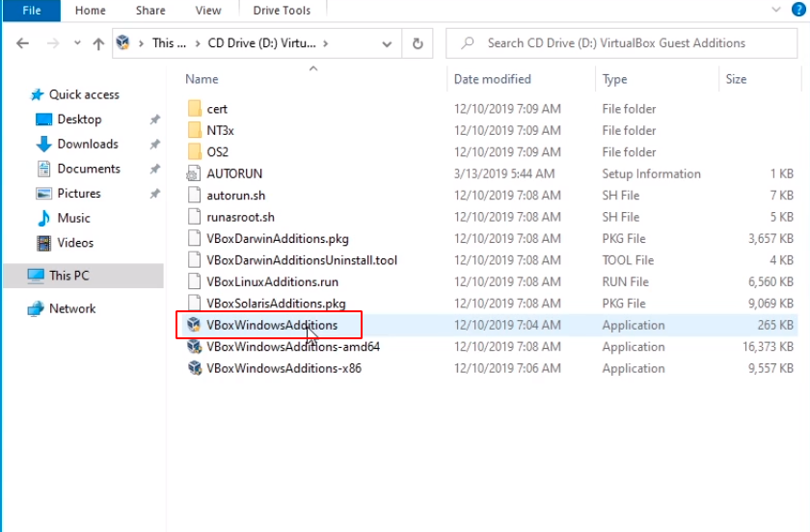The width and height of the screenshot is (810, 532).
Task: Click 'Setup Information' type cell
Action: (x=651, y=174)
